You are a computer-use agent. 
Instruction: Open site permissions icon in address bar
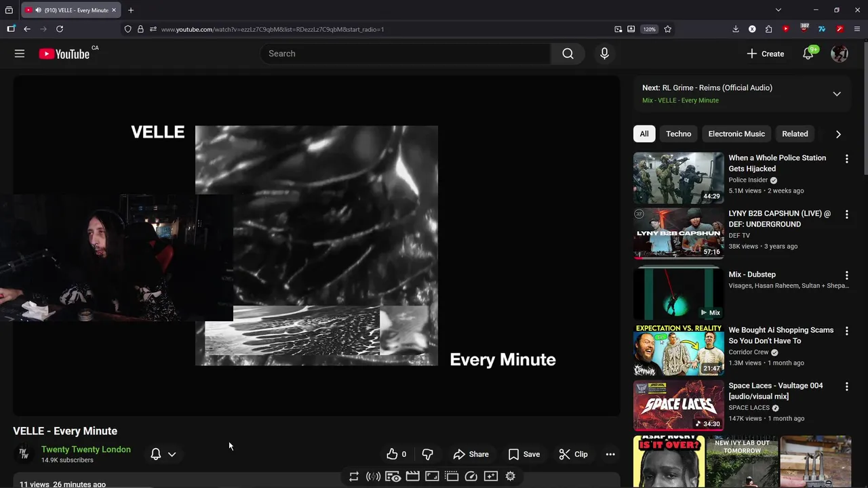[153, 29]
